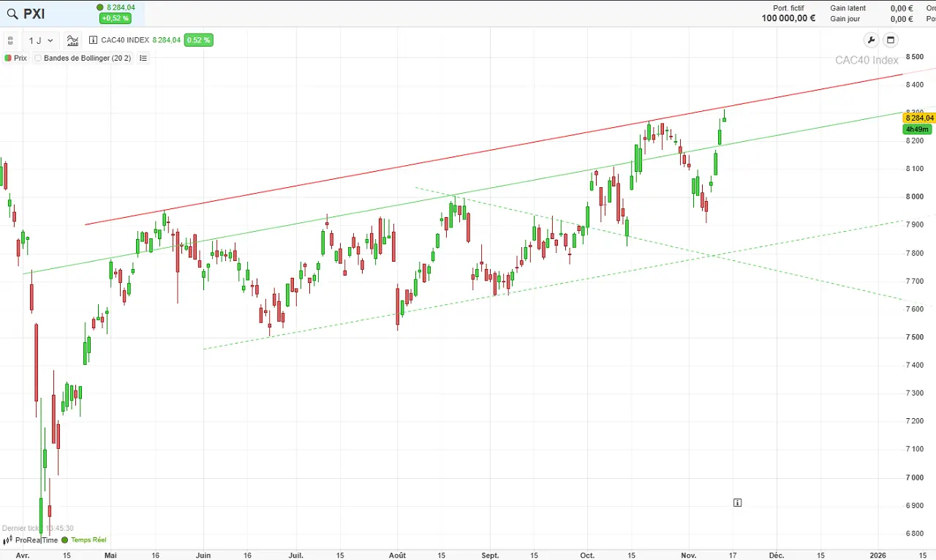
Task: Open chart settings with the wrench icon
Action: 870,40
